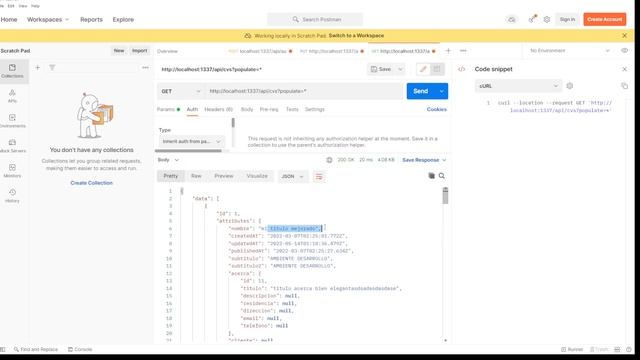This screenshot has width=640, height=360.
Task: Open code snippet settings gear
Action: [x=570, y=86]
